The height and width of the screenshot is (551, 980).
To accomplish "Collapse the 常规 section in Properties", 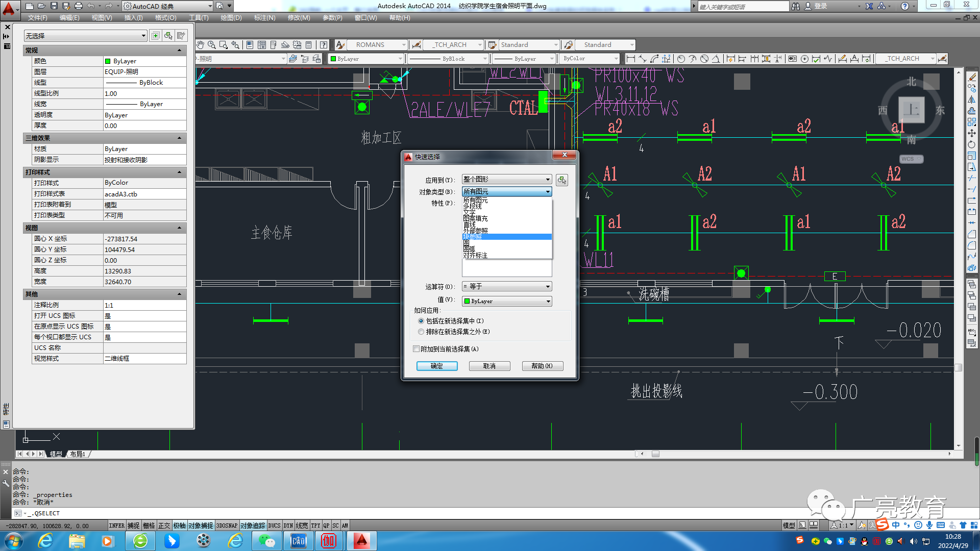I will pos(179,50).
